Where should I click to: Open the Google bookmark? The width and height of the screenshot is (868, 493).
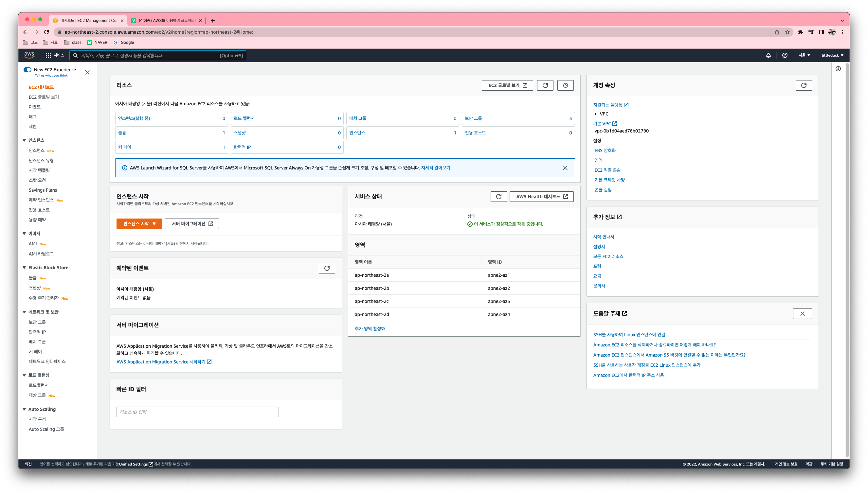point(124,42)
